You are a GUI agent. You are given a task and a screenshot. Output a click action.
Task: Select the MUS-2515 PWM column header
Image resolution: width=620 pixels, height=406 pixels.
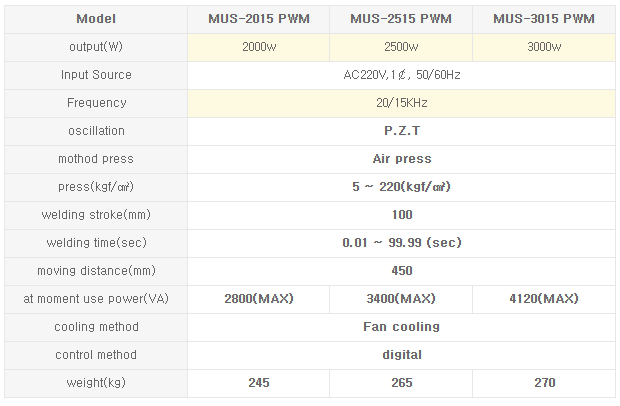coord(401,19)
